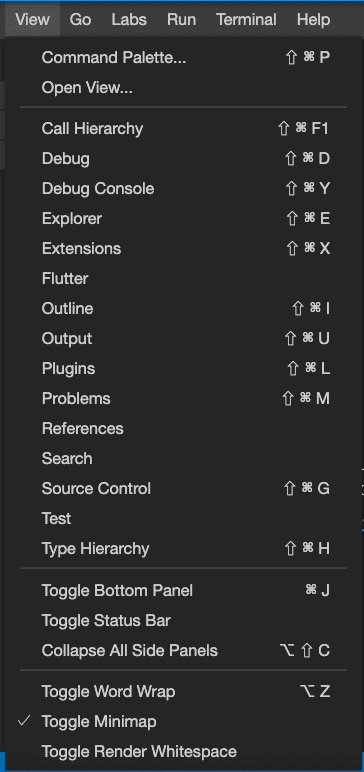Viewport: 364px width, 772px height.
Task: Toggle Word Wrap in the editor
Action: (x=183, y=692)
